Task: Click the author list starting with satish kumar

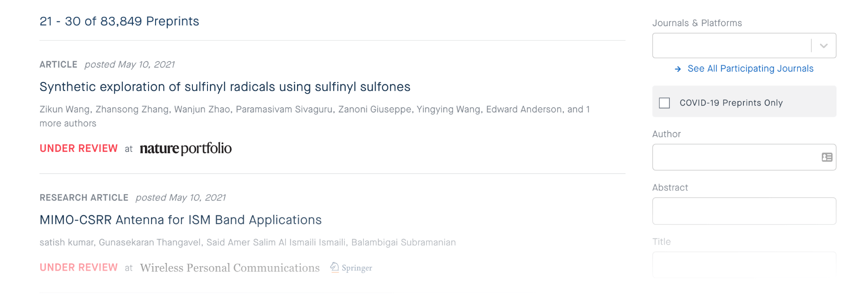Action: 247,242
